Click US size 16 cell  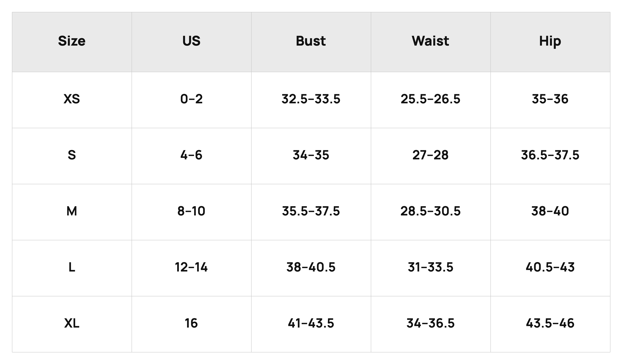click(191, 323)
